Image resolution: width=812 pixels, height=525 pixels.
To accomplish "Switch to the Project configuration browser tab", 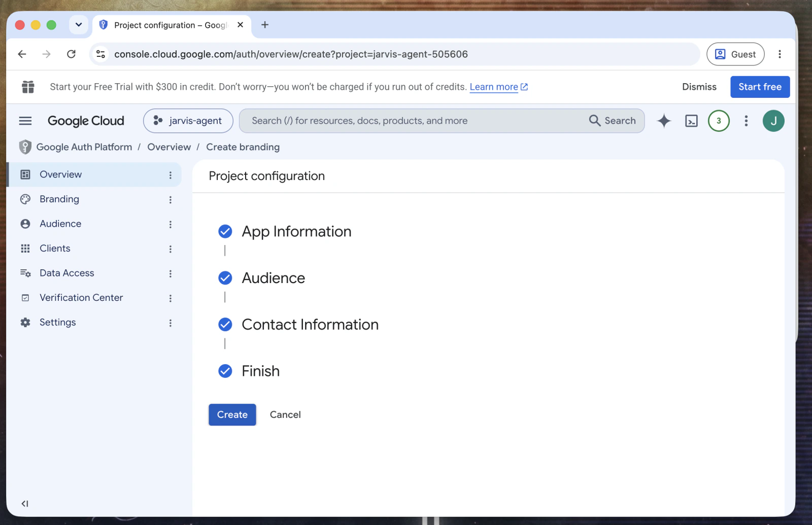I will (172, 25).
